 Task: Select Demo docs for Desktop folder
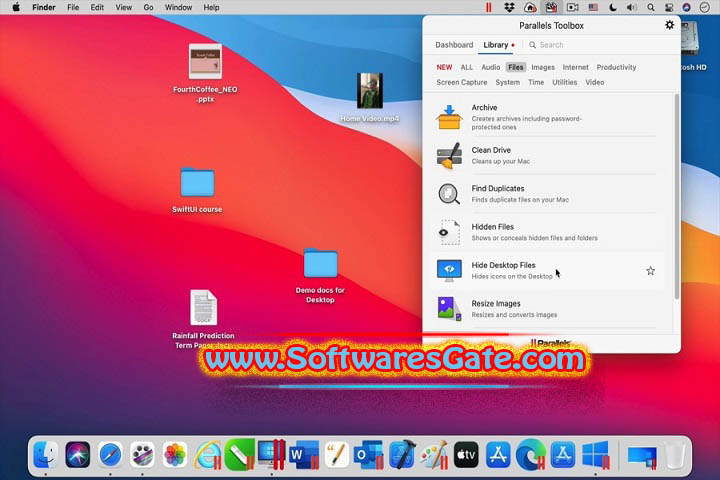click(320, 276)
